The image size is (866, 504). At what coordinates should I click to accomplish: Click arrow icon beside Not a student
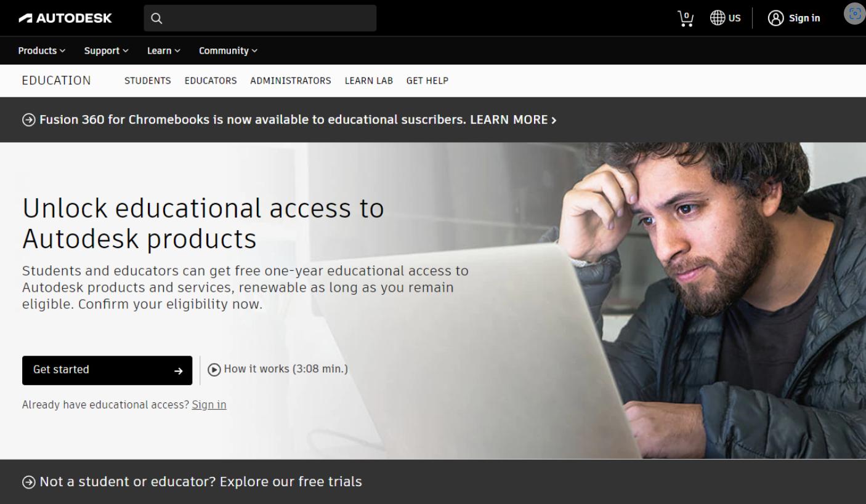pyautogui.click(x=28, y=482)
